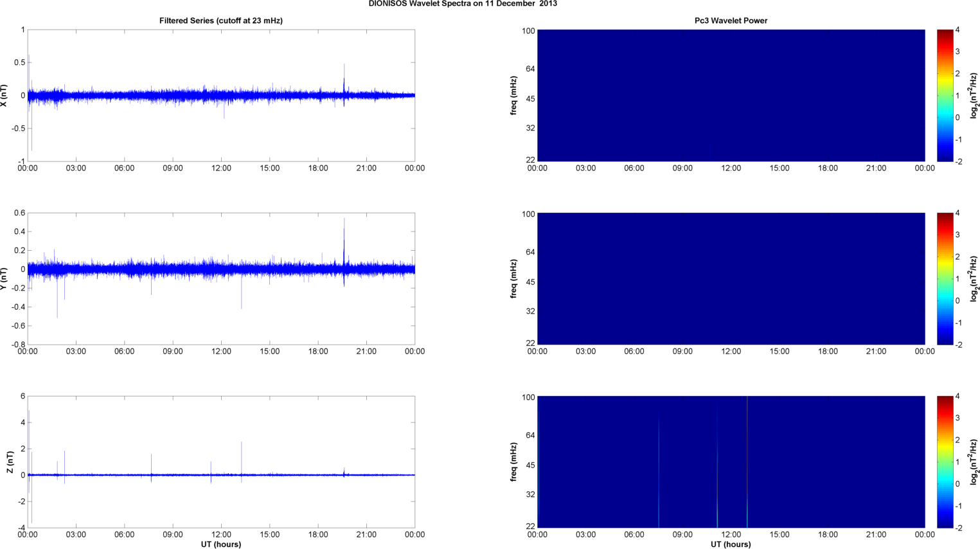Image resolution: width=980 pixels, height=549 pixels.
Task: Click the colorbar beside the bottom wavelet panel
Action: 945,462
